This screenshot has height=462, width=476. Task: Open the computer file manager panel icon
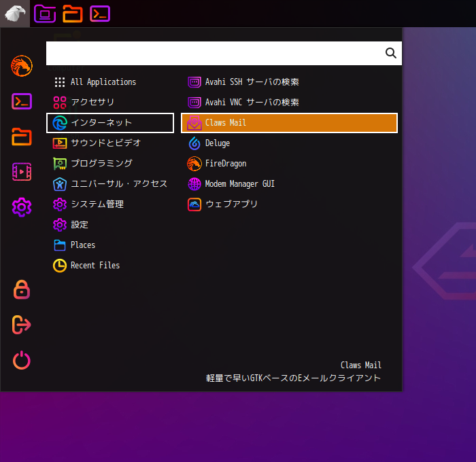[45, 14]
